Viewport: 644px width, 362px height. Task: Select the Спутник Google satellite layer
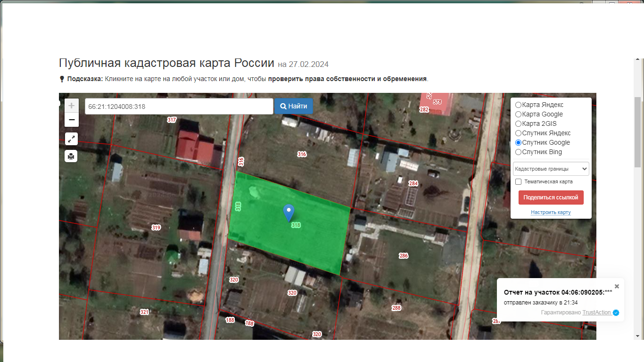tap(518, 143)
